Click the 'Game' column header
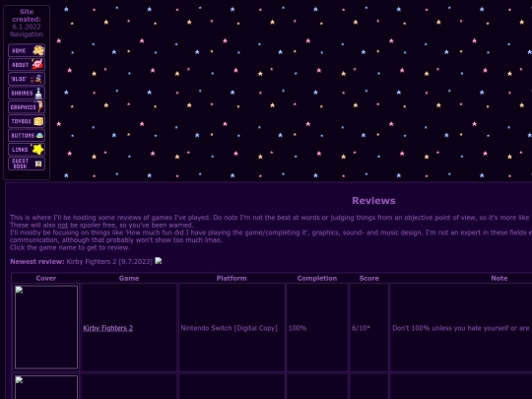The height and width of the screenshot is (399, 532). [x=129, y=278]
